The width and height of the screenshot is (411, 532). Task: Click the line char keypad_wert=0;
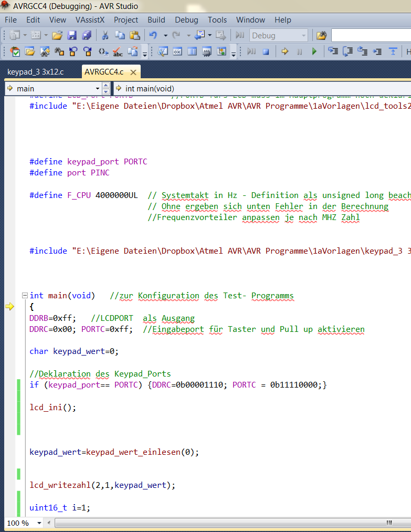click(x=74, y=351)
